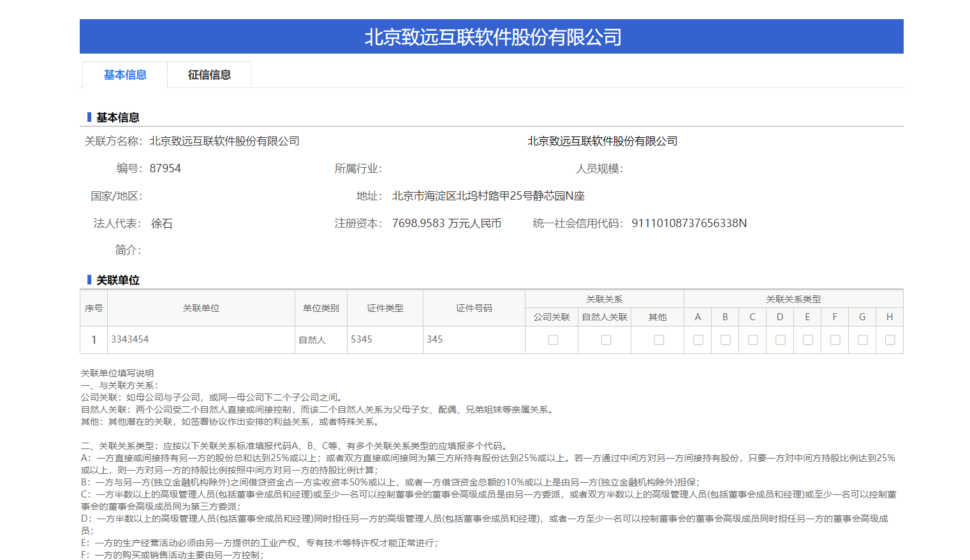Check relation type G checkbox
This screenshot has width=970, height=560.
coord(863,340)
